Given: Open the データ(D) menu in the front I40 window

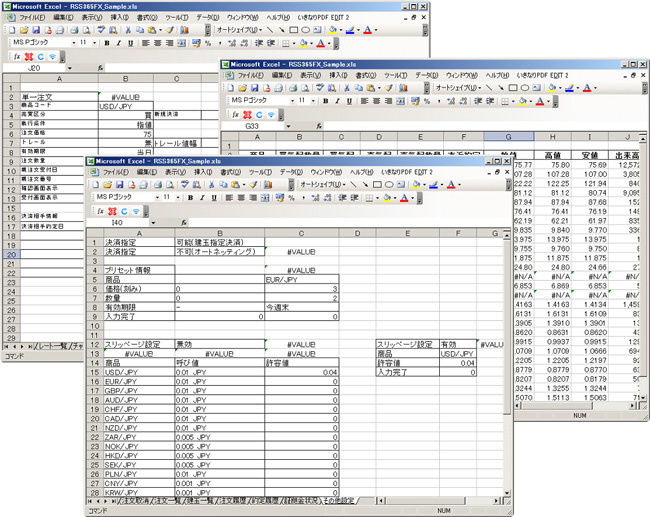Looking at the screenshot, I should click(x=290, y=172).
